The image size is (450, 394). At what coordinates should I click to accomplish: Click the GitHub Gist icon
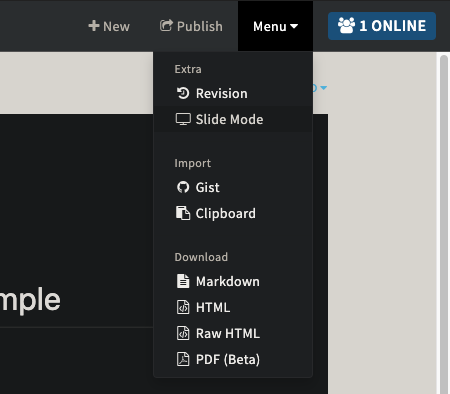coord(183,187)
